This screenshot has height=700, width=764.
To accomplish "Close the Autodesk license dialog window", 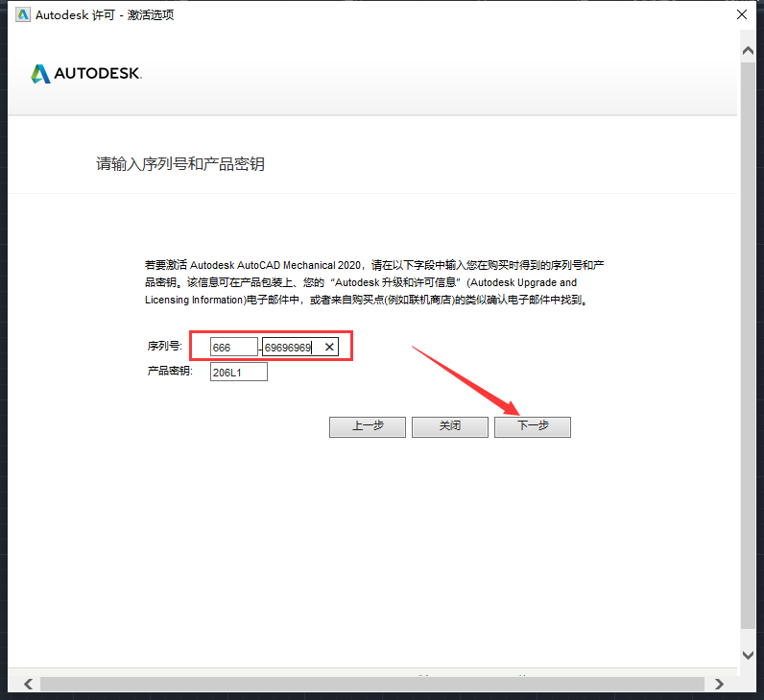I will (742, 14).
